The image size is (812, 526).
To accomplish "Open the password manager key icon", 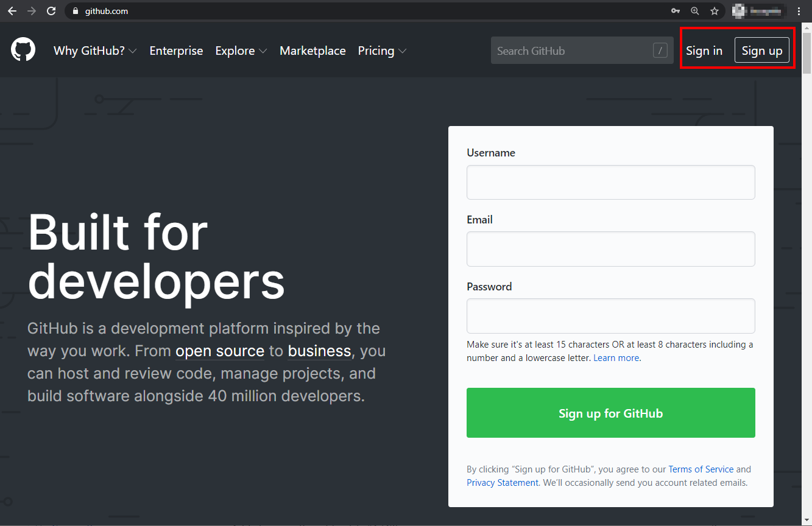I will pos(676,10).
